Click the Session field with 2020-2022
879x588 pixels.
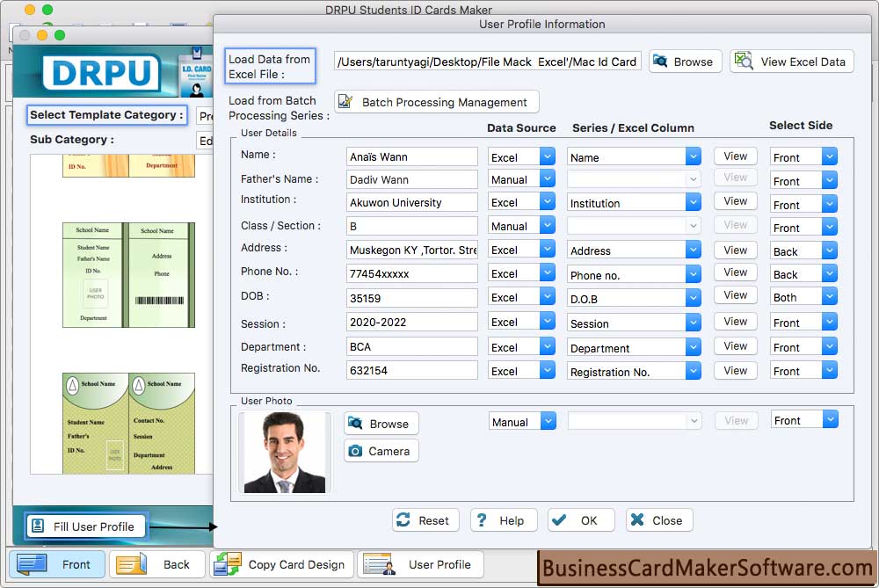tap(412, 323)
